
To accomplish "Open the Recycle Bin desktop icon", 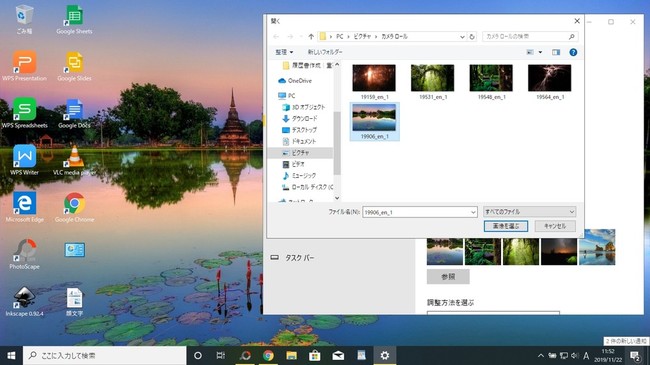I will [x=24, y=19].
